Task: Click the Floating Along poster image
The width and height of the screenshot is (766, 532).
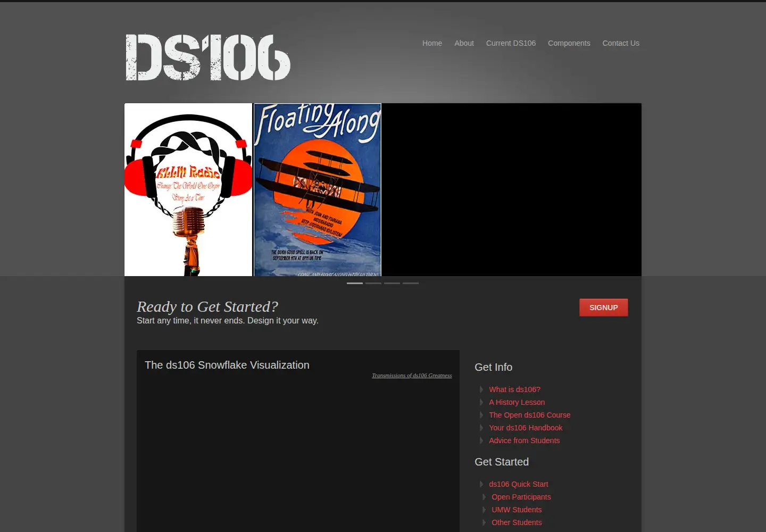Action: pos(318,189)
